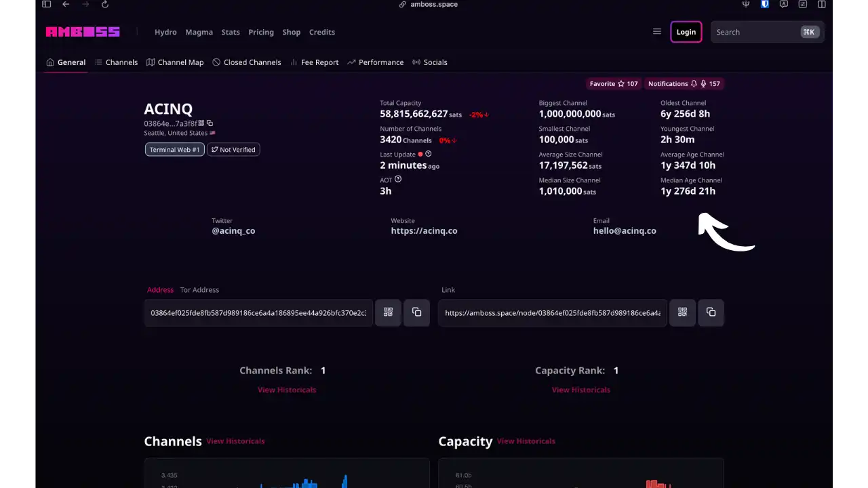Expand Capacity Rank View Historicals

(581, 390)
